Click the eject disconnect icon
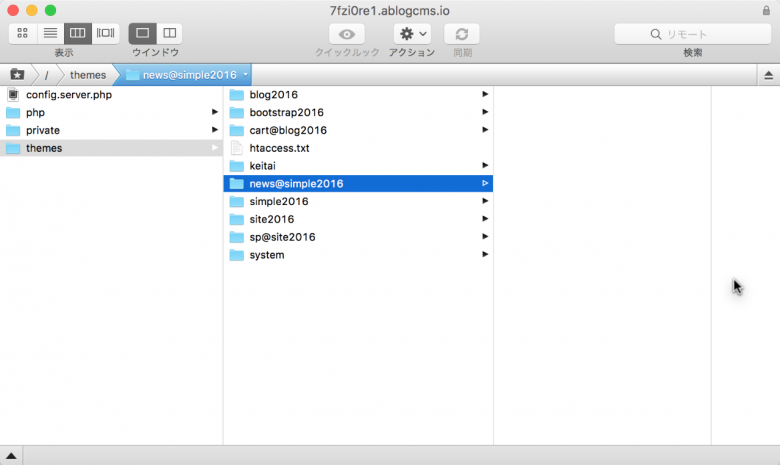 768,75
